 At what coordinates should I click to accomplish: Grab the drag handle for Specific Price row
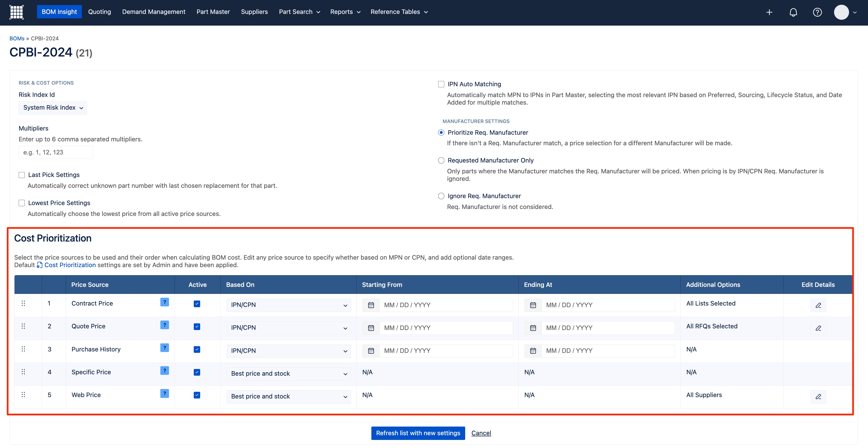[x=23, y=372]
